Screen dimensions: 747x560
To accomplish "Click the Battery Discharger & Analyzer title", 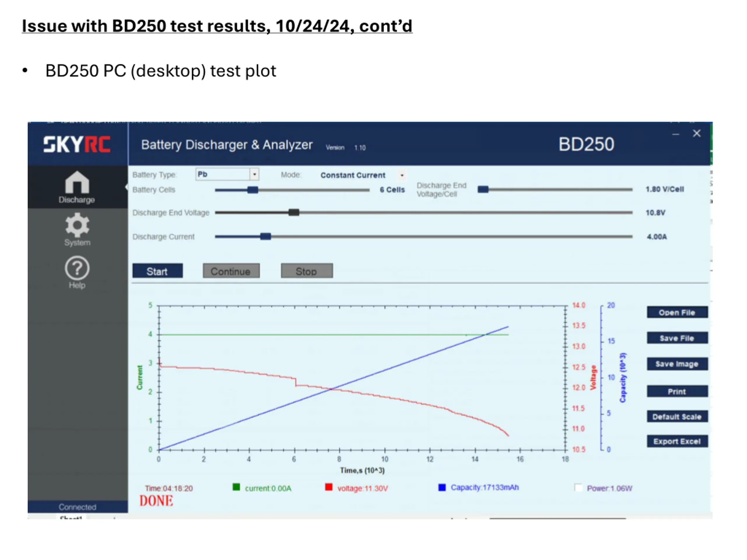I will (x=227, y=145).
